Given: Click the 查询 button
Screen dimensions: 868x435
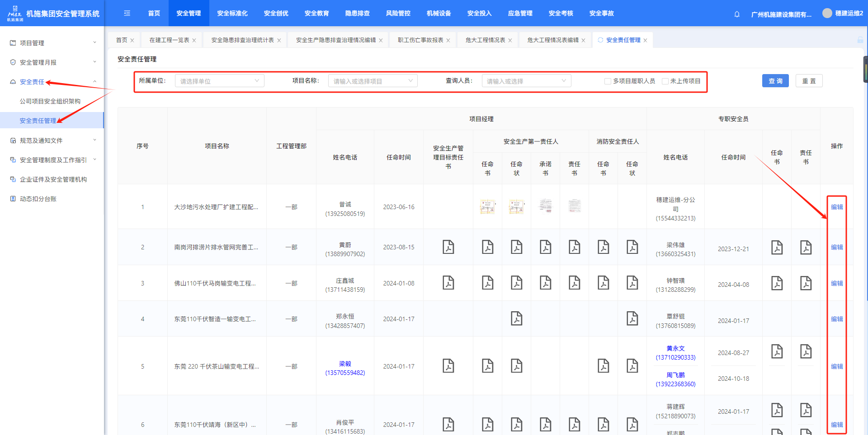Looking at the screenshot, I should 775,81.
